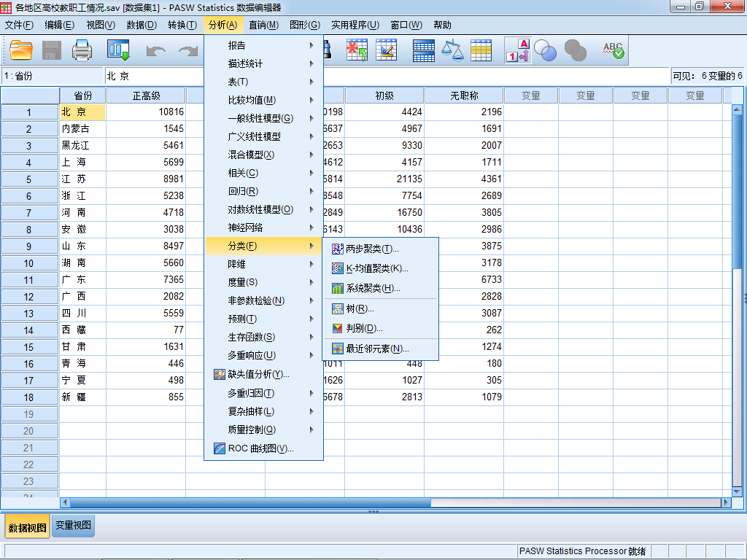Select the 正高级 column header
This screenshot has height=560, width=747.
click(x=146, y=96)
